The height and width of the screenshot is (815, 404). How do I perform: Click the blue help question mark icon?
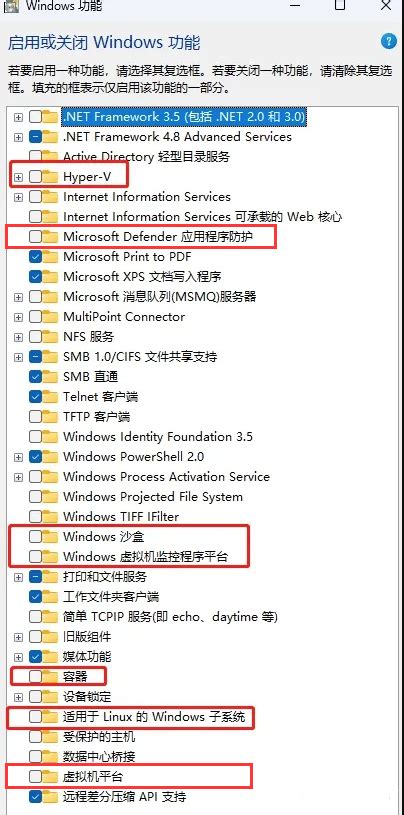[x=388, y=41]
